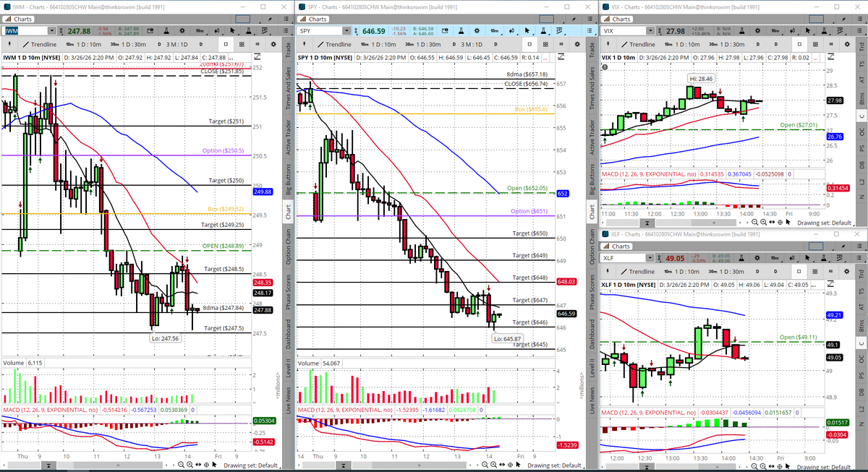This screenshot has height=472, width=868.
Task: Open chart settings gear in IWM window
Action: coord(182,31)
